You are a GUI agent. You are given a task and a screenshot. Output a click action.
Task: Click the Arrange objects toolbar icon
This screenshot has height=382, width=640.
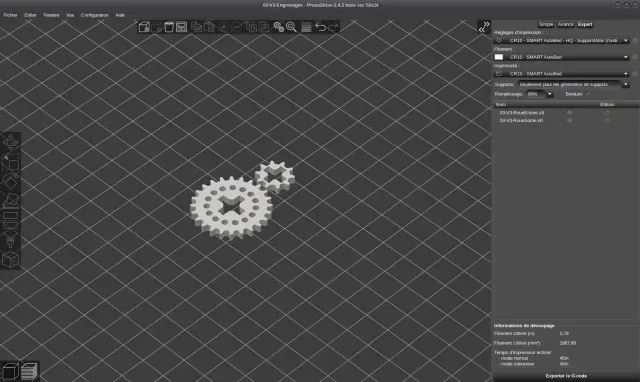pos(182,27)
